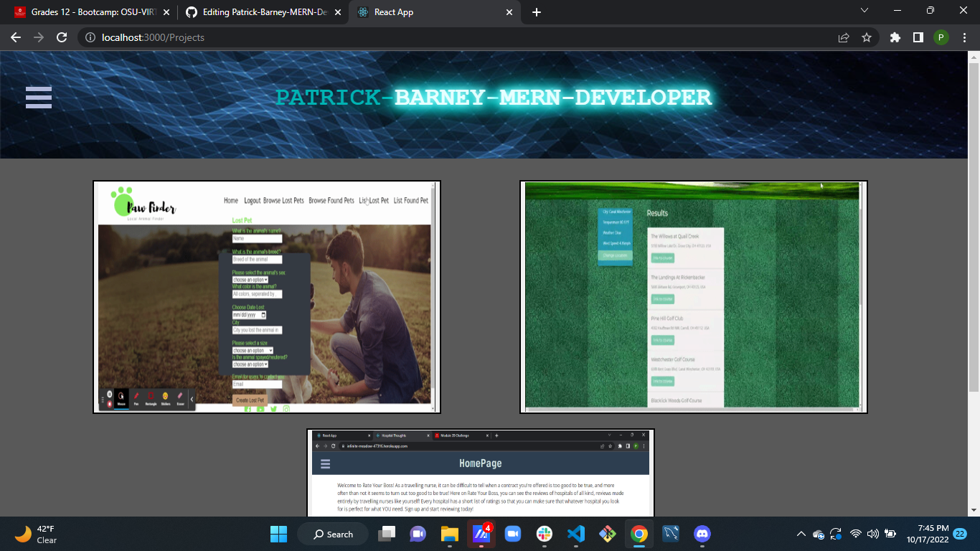
Task: Select Browse Lost Pets in Paw Finder's navbar
Action: pos(284,201)
